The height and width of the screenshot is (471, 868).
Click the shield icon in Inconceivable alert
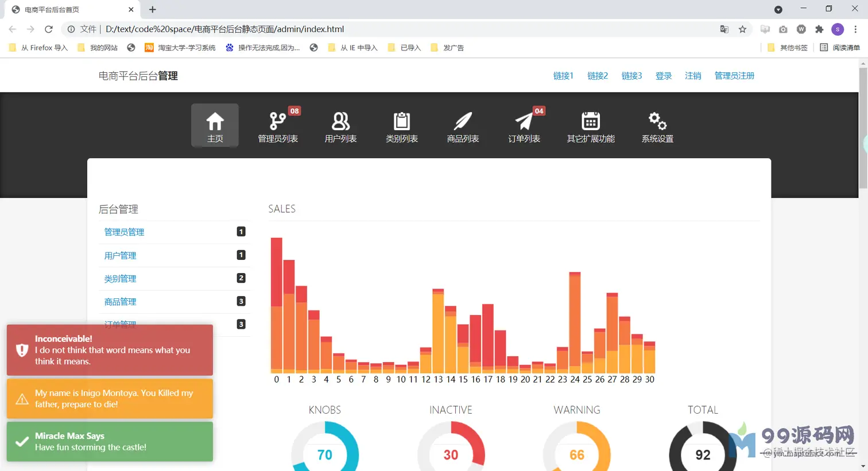[22, 350]
